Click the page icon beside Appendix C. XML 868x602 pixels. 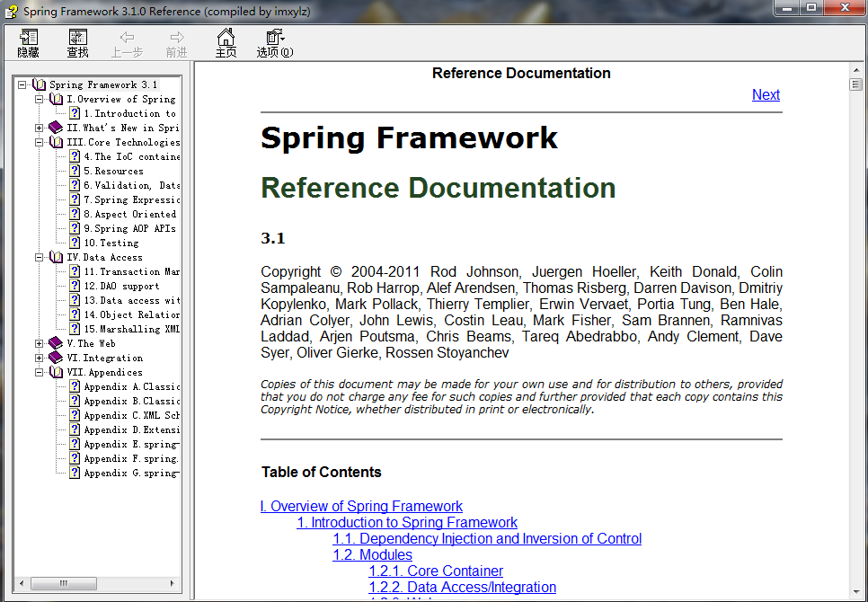pos(75,415)
